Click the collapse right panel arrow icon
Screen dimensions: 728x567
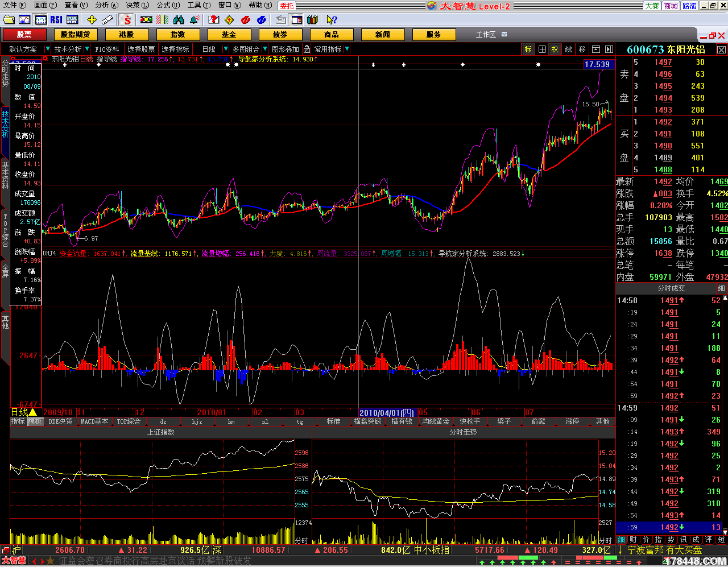[609, 49]
